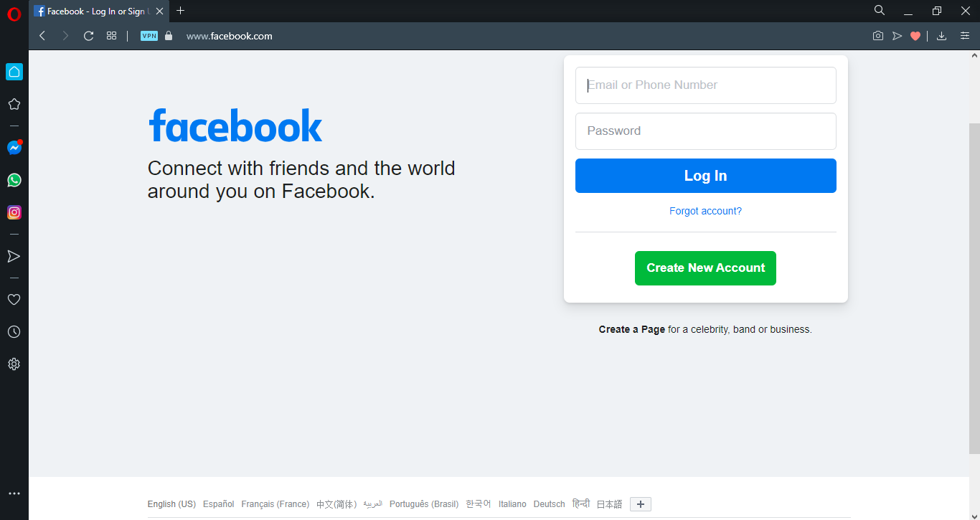
Task: Open the Create a Page link
Action: [632, 330]
